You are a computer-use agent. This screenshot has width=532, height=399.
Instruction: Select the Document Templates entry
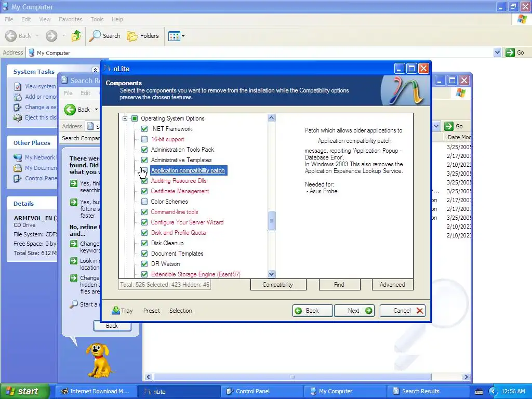pyautogui.click(x=177, y=254)
